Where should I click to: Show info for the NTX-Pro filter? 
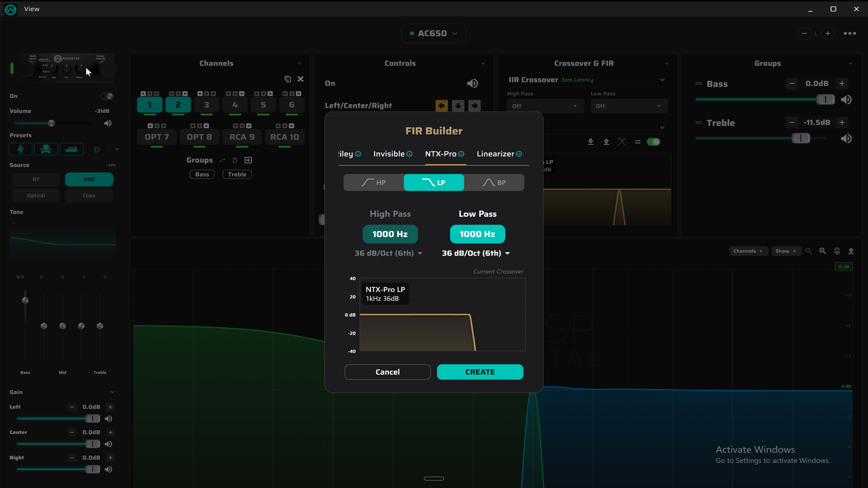[x=461, y=154]
